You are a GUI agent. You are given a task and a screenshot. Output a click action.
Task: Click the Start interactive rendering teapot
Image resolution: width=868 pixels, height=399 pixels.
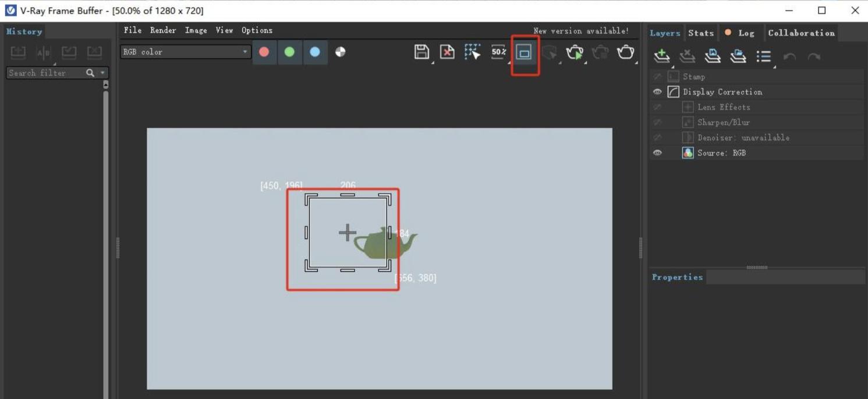(575, 52)
